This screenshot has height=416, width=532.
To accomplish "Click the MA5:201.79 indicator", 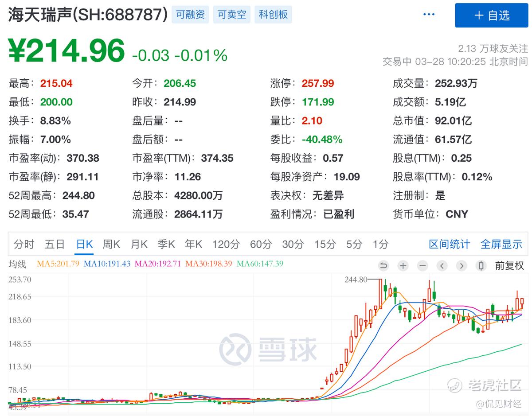I will tap(58, 264).
